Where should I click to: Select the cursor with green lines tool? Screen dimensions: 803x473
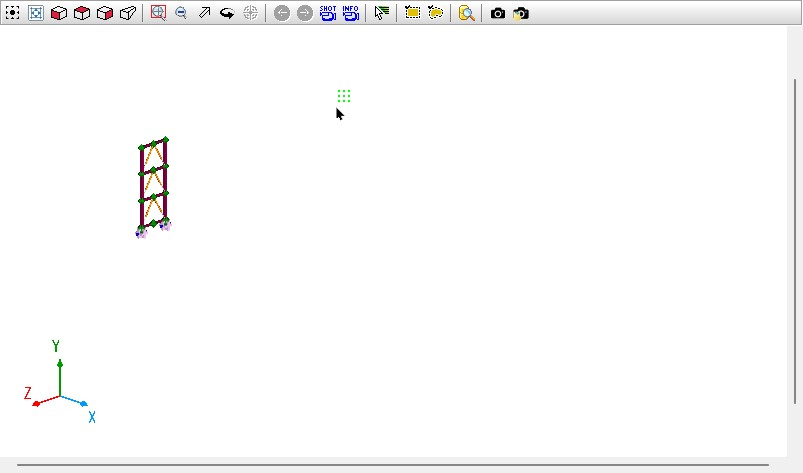[382, 13]
